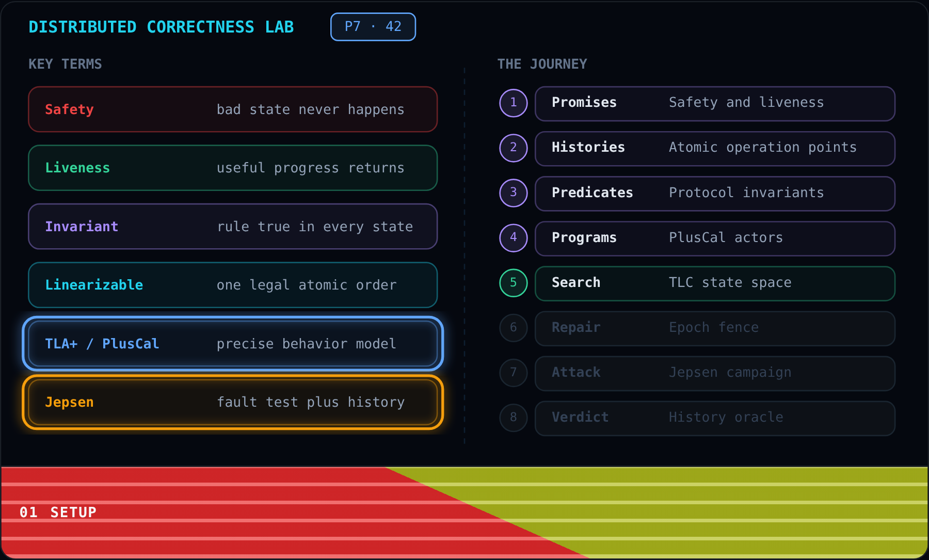Click the step 1 circle badge

pyautogui.click(x=514, y=103)
